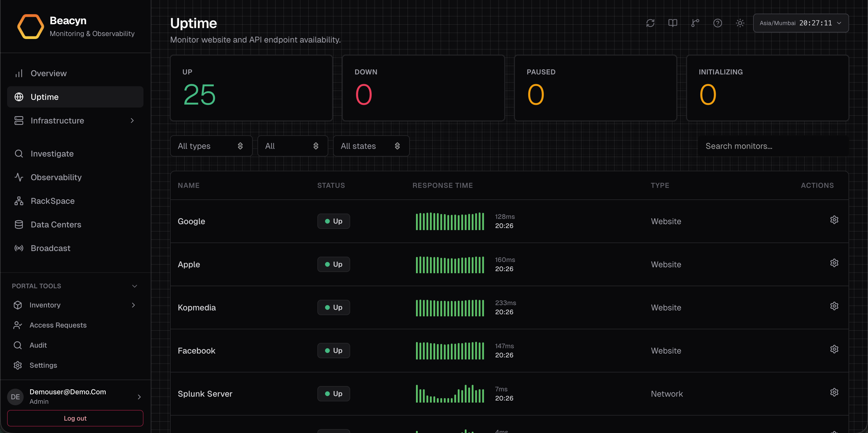The height and width of the screenshot is (433, 868).
Task: Expand the Infrastructure submenu chevron
Action: pos(132,121)
